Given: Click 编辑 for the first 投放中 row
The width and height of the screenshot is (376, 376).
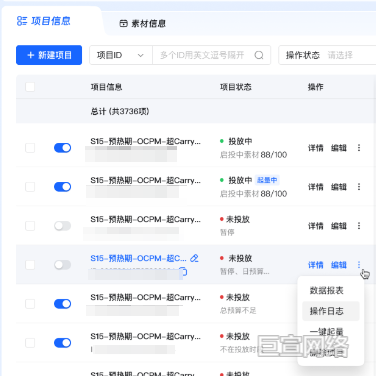Looking at the screenshot, I should (x=339, y=148).
